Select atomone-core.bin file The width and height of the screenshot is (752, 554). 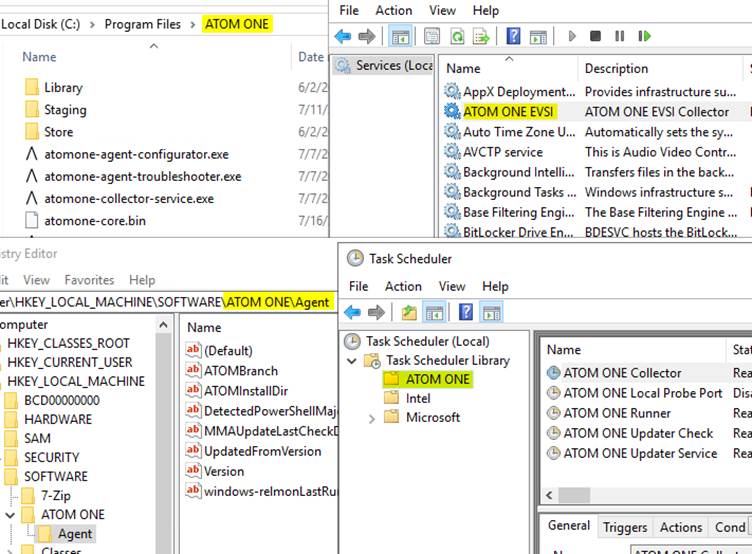click(x=95, y=221)
